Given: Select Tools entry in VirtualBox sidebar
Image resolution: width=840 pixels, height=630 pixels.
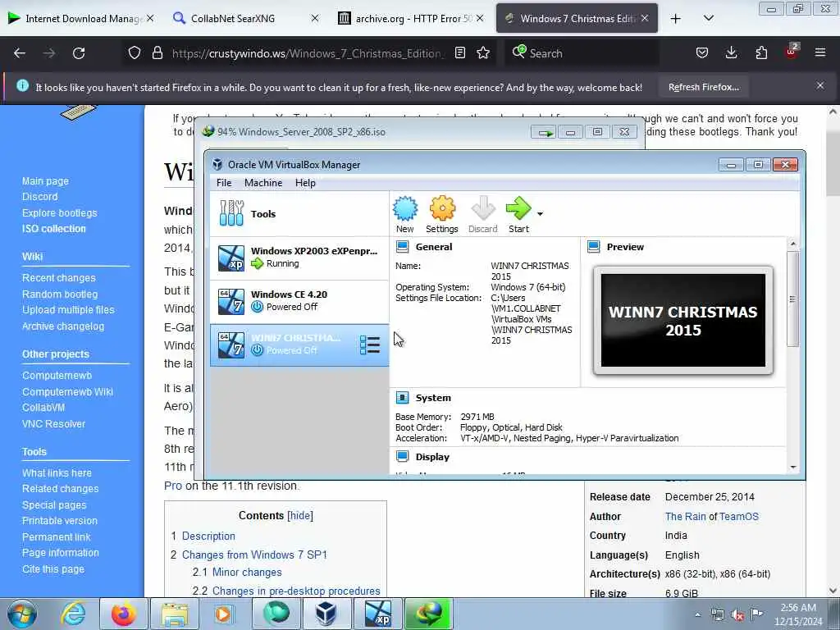Looking at the screenshot, I should coord(299,214).
